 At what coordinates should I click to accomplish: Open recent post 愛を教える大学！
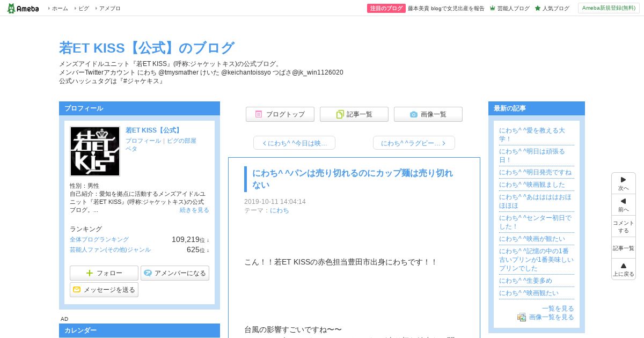(532, 135)
